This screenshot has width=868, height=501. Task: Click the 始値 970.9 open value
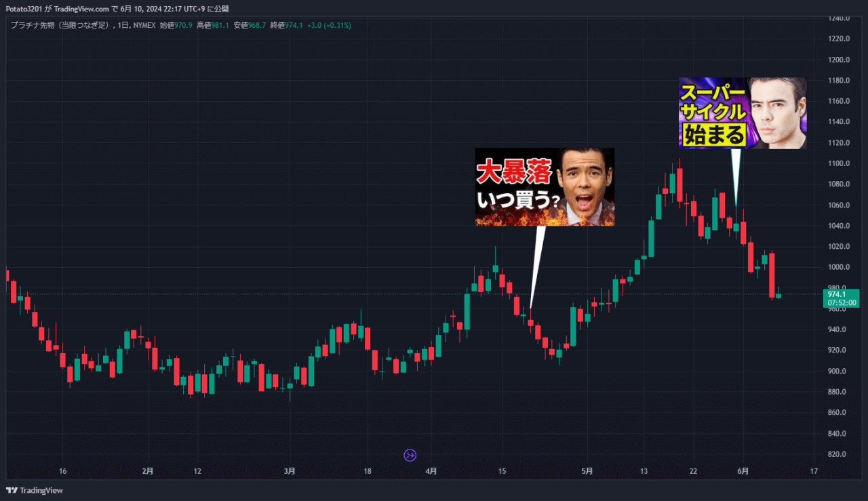pyautogui.click(x=176, y=25)
